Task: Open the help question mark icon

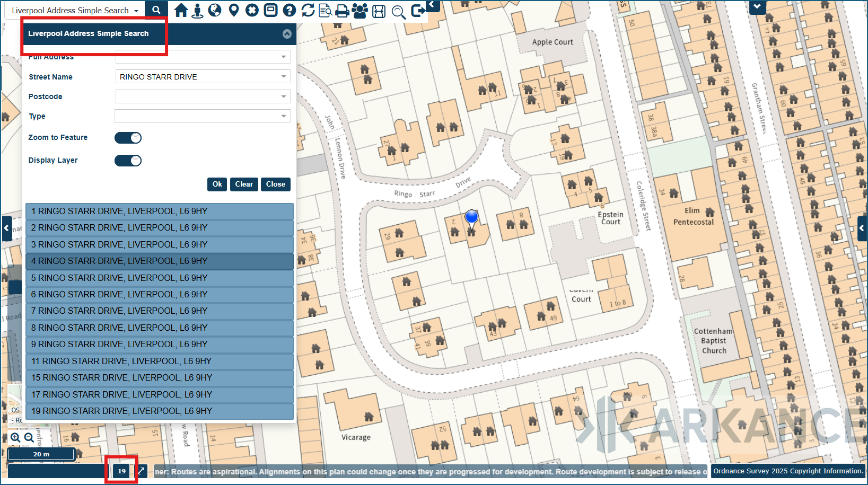Action: point(289,10)
